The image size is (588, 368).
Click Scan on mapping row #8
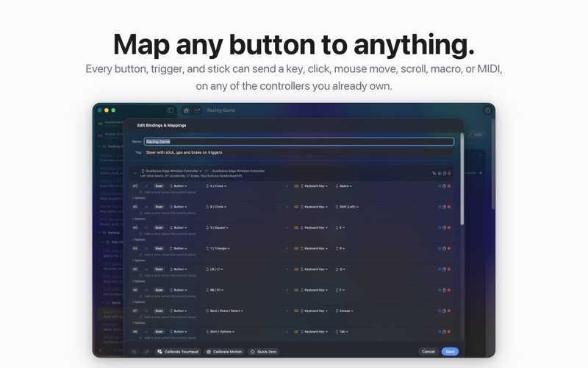coord(159,332)
